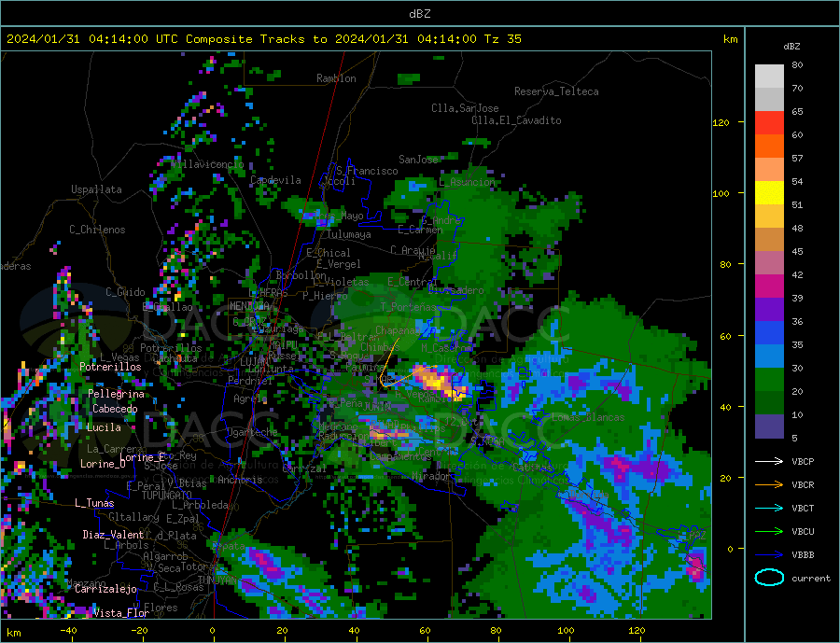Click the Carrizalejo label
The height and width of the screenshot is (643, 840).
tap(105, 590)
